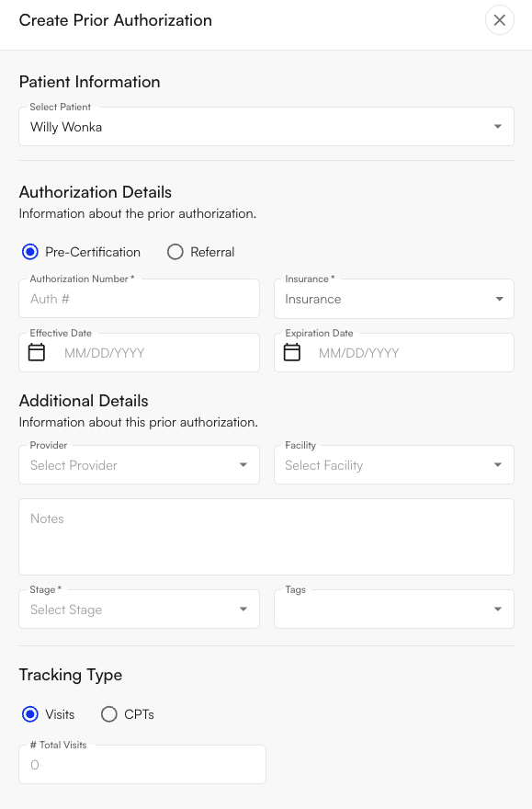The height and width of the screenshot is (809, 532).
Task: Focus the Total Visits number field
Action: pyautogui.click(x=142, y=765)
